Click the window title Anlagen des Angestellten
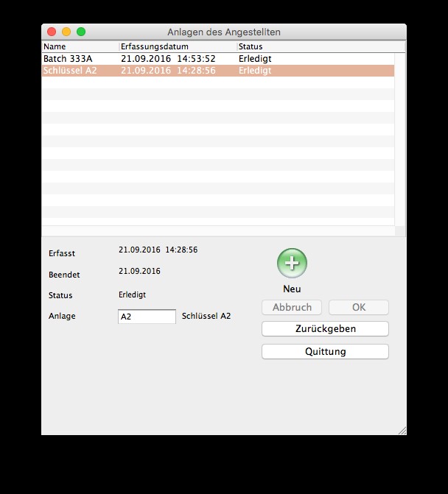Viewport: 448px width, 494px height. click(x=224, y=32)
